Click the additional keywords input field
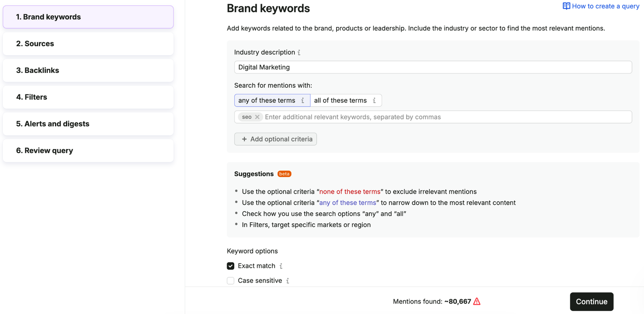The height and width of the screenshot is (314, 644). tap(447, 117)
